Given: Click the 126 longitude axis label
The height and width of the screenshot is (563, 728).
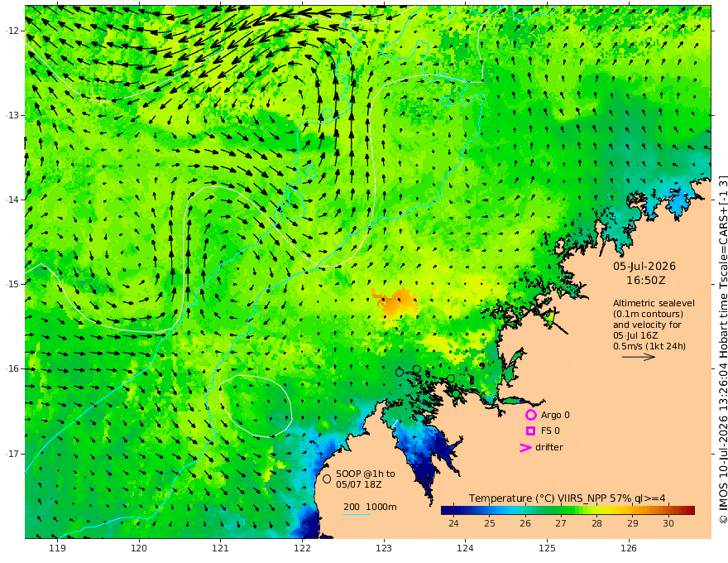Looking at the screenshot, I should pyautogui.click(x=629, y=548).
